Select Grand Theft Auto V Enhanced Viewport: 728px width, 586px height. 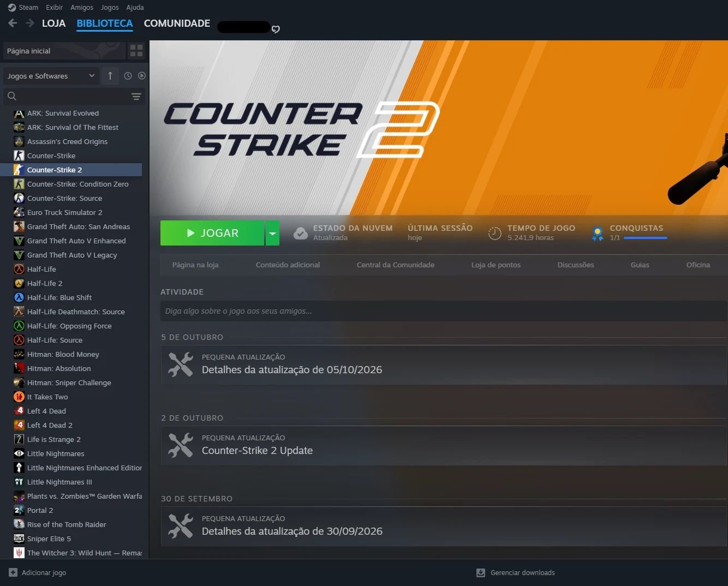tap(71, 241)
